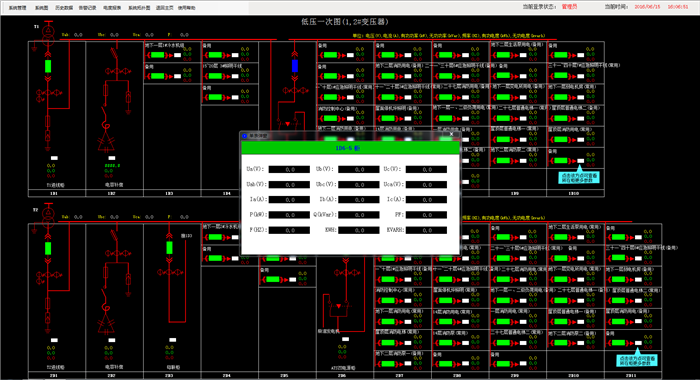700x380 pixels.
Task: Click the T2 transformer symbol
Action: click(48, 216)
